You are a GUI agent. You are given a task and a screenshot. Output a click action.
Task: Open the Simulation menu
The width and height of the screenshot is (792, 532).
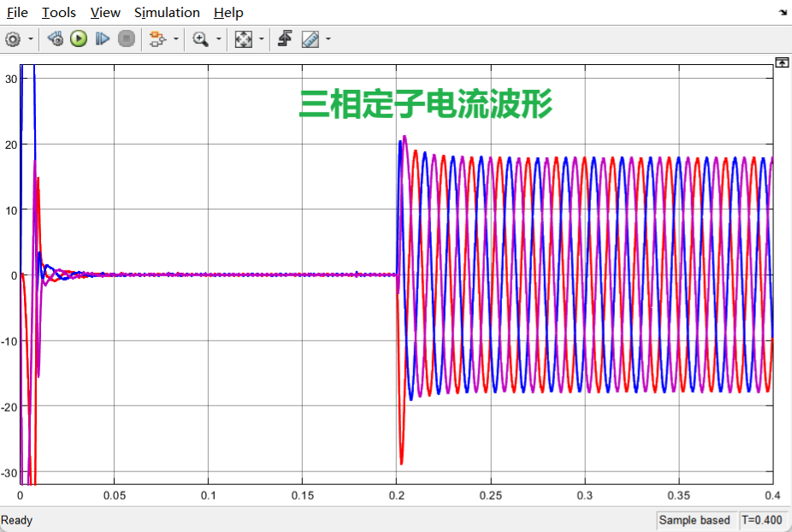[x=167, y=13]
